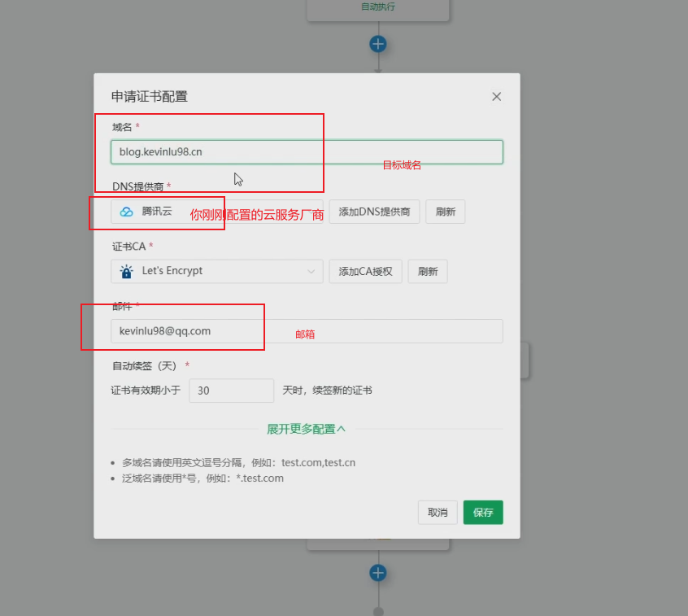The height and width of the screenshot is (616, 688).
Task: Click the plus icon below the dialog
Action: click(x=377, y=573)
